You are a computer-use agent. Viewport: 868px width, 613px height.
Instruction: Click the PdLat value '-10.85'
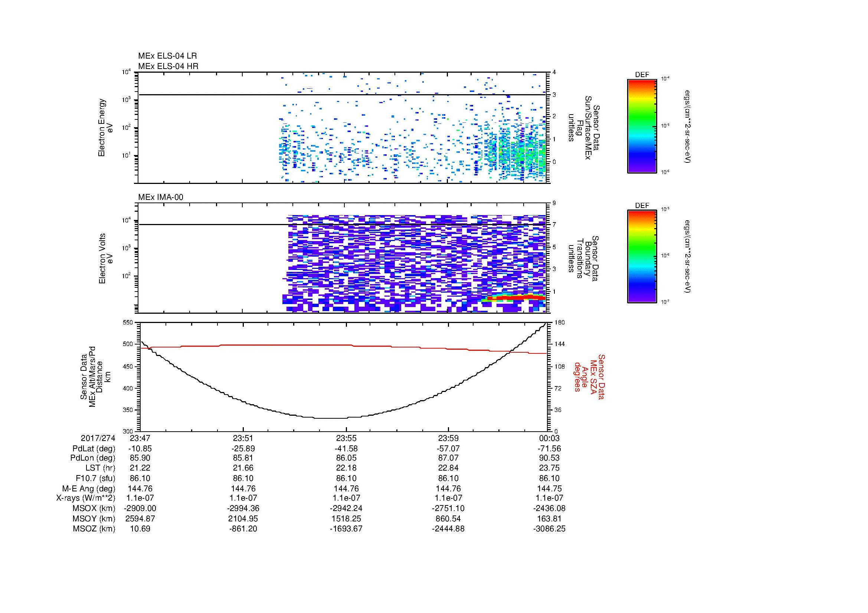[x=140, y=449]
